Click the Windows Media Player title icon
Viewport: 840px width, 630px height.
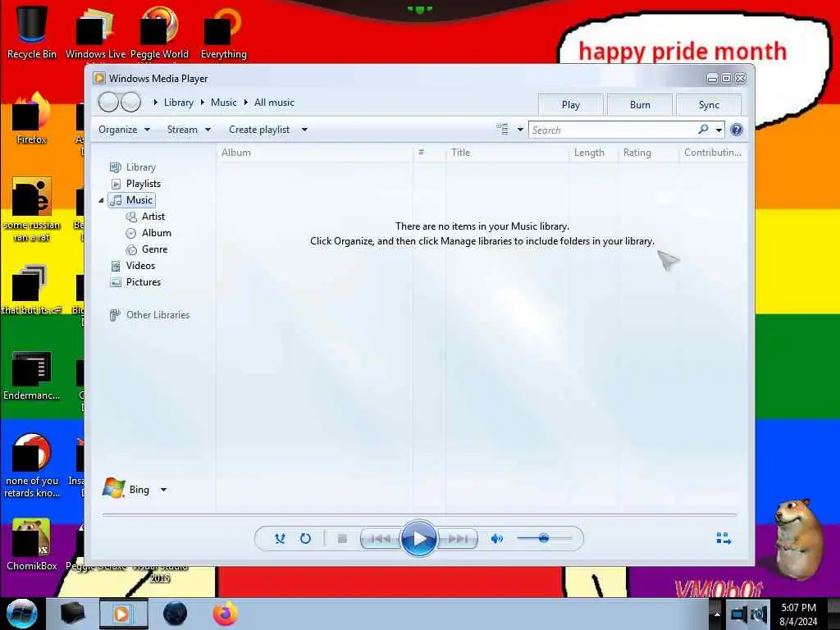click(x=99, y=78)
